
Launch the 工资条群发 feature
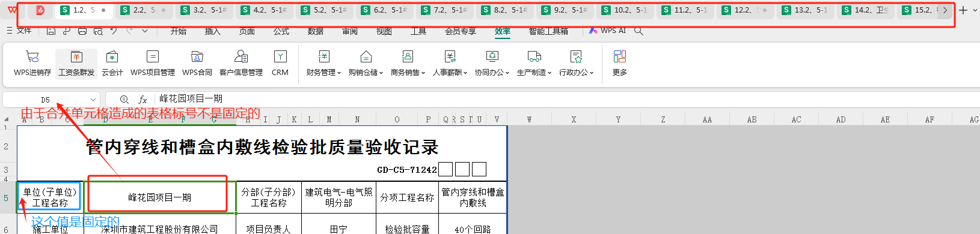pyautogui.click(x=76, y=64)
